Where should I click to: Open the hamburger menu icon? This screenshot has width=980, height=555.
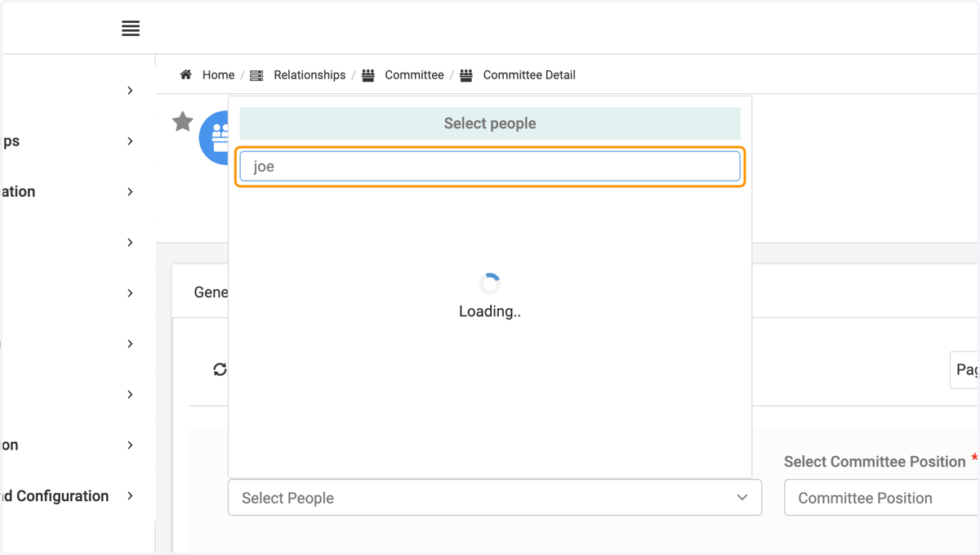[x=131, y=29]
